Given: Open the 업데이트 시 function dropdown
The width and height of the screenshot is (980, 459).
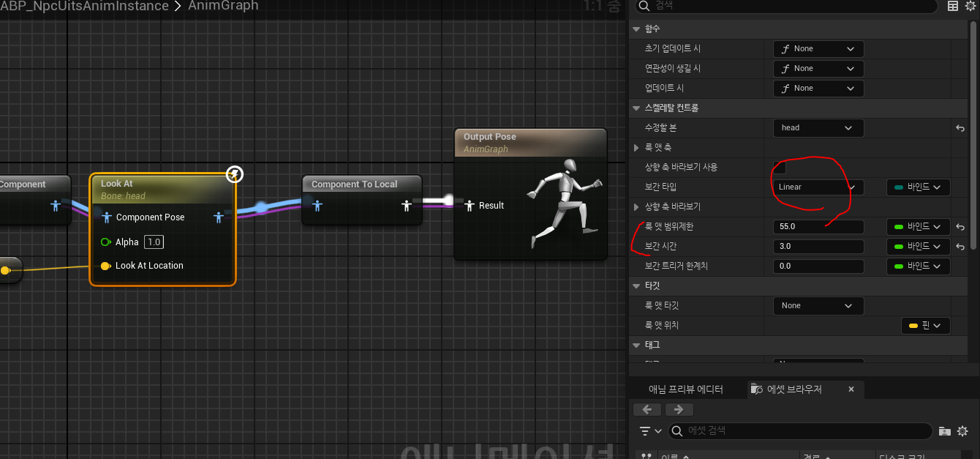Looking at the screenshot, I should tap(818, 88).
